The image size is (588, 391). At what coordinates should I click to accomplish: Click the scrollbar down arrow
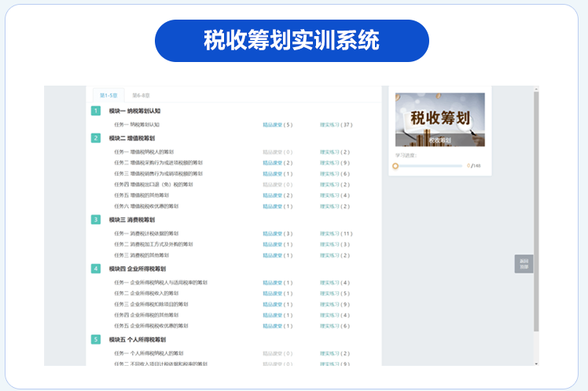click(x=536, y=364)
